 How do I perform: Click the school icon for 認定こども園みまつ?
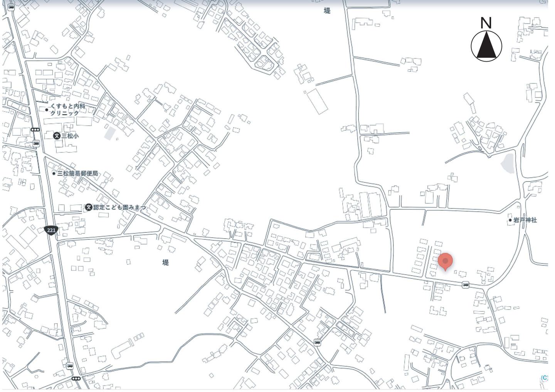pos(89,207)
